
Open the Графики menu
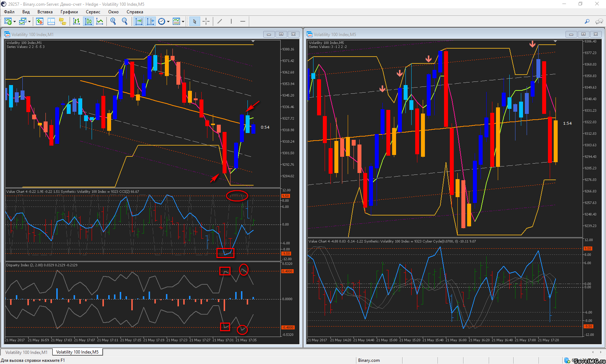(x=69, y=12)
